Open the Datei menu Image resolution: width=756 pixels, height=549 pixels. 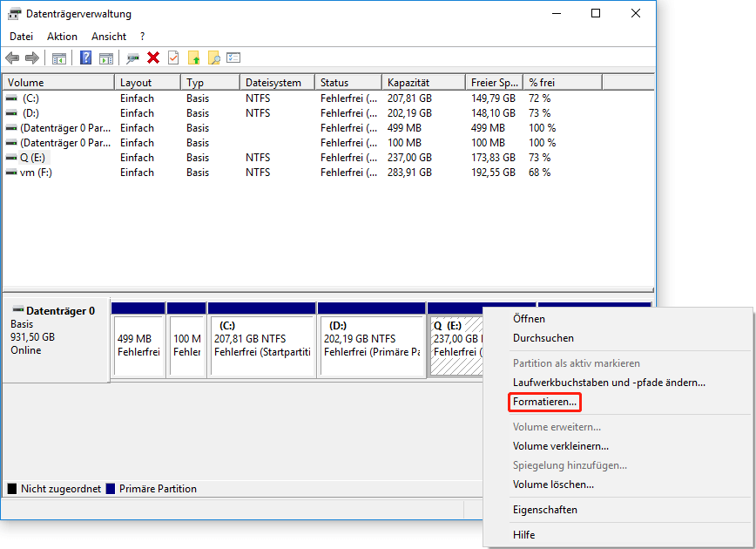pos(20,36)
